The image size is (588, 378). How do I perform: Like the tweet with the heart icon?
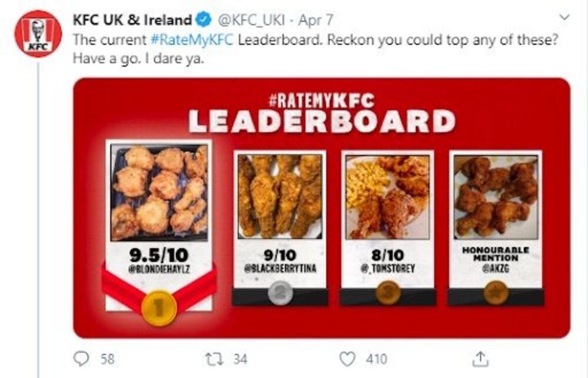pyautogui.click(x=349, y=358)
